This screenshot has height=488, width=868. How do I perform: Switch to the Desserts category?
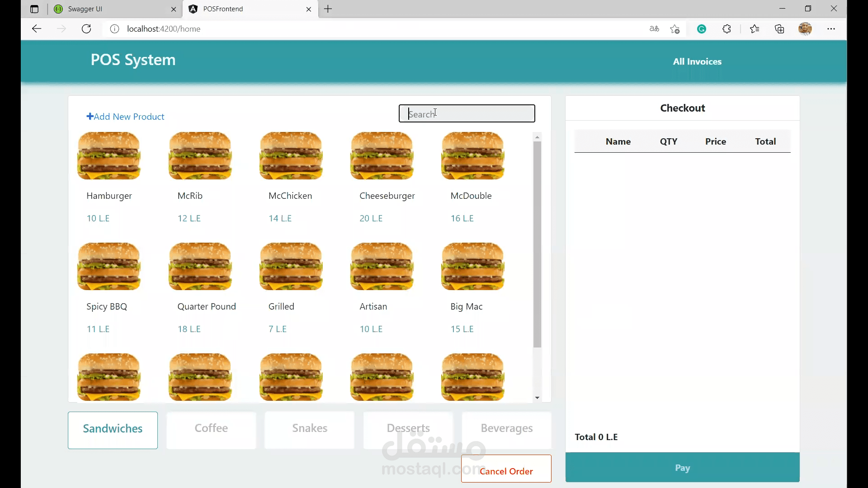(x=408, y=430)
